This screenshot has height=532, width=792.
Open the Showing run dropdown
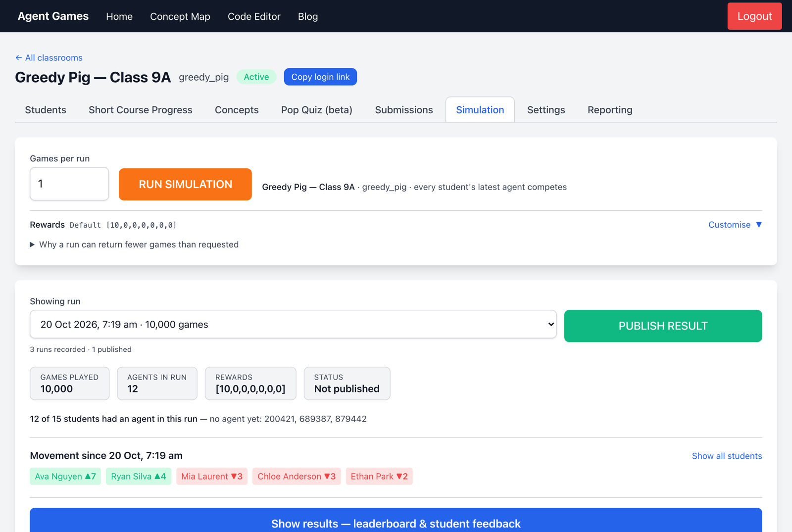(293, 325)
